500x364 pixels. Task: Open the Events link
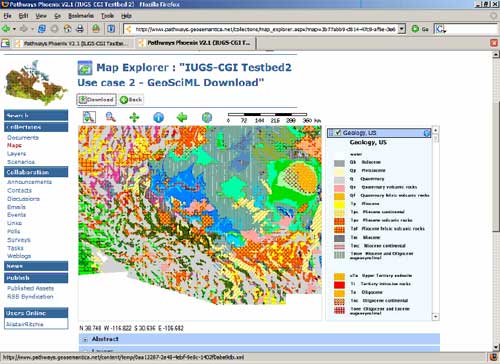(16, 215)
